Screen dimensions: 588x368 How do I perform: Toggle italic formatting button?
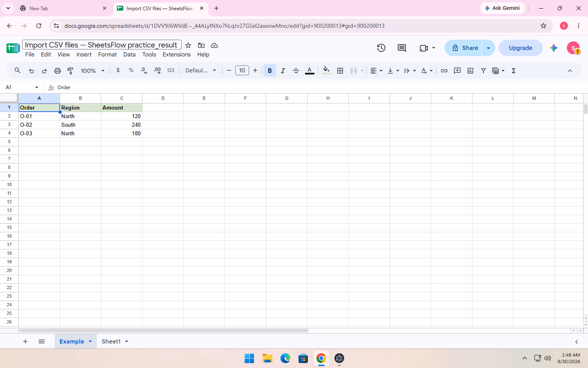coord(283,71)
